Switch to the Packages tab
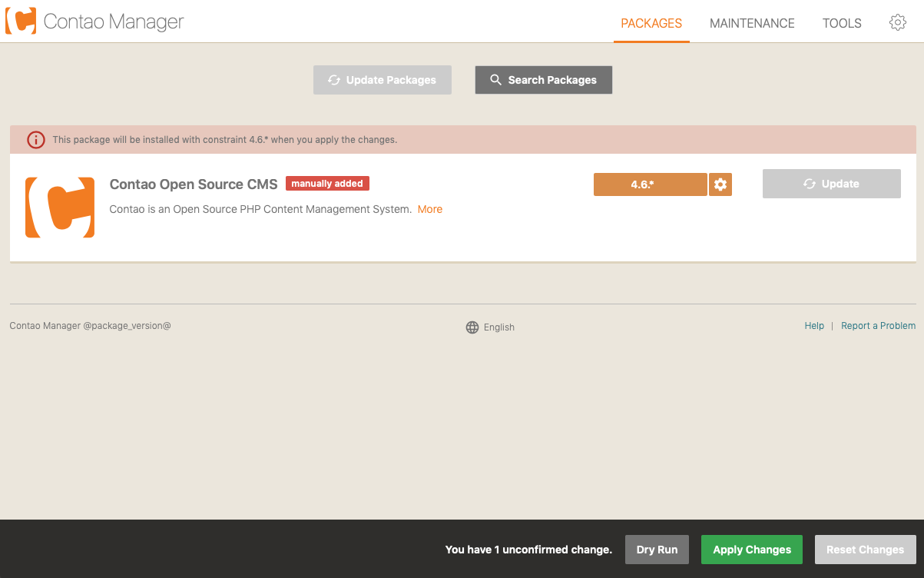 651,23
